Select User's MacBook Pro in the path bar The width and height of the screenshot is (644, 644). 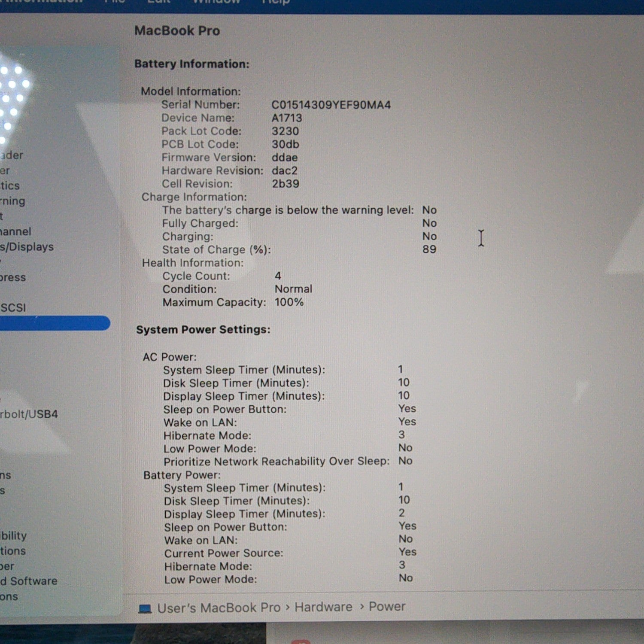[219, 608]
